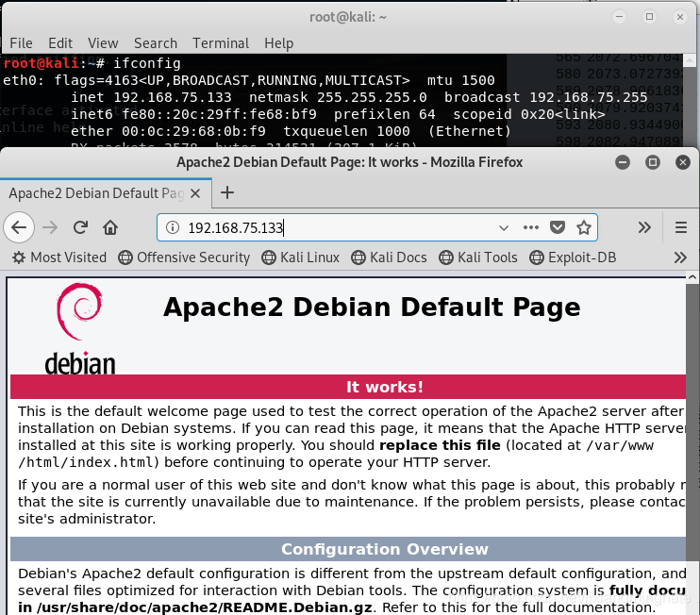Open a new tab with plus button

(227, 192)
